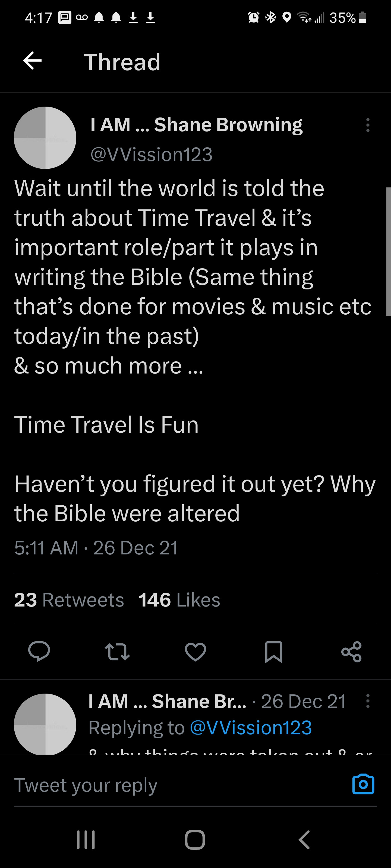Tap the Android recent apps button
Screen dimensions: 391x868
click(x=86, y=839)
